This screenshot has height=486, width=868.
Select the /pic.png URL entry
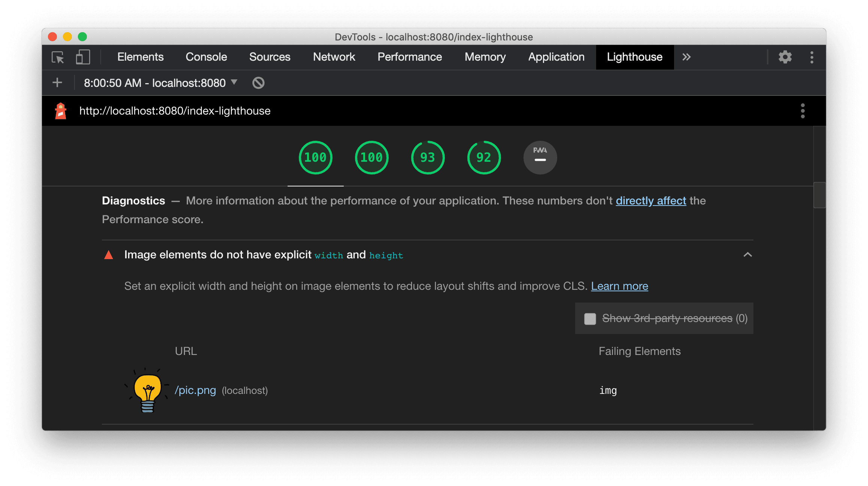click(194, 390)
